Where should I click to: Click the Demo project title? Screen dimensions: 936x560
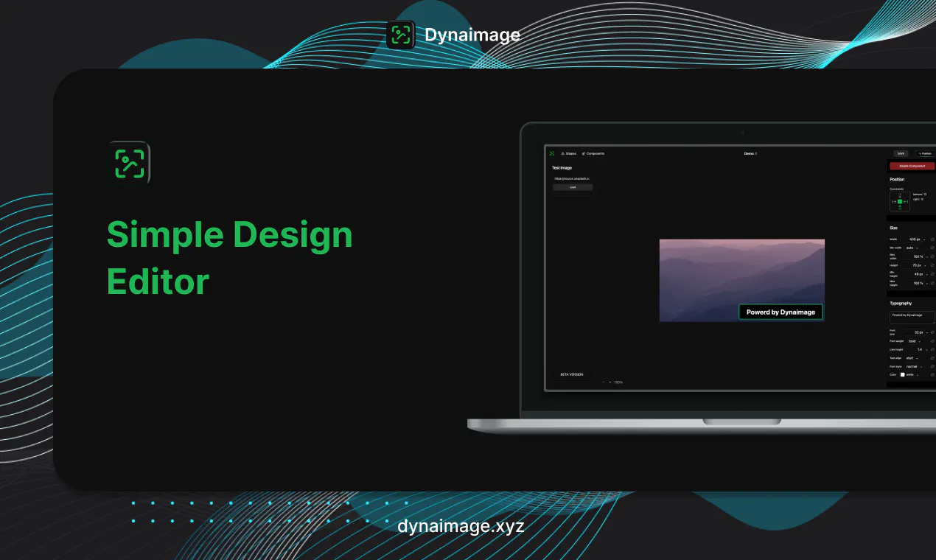pyautogui.click(x=750, y=153)
